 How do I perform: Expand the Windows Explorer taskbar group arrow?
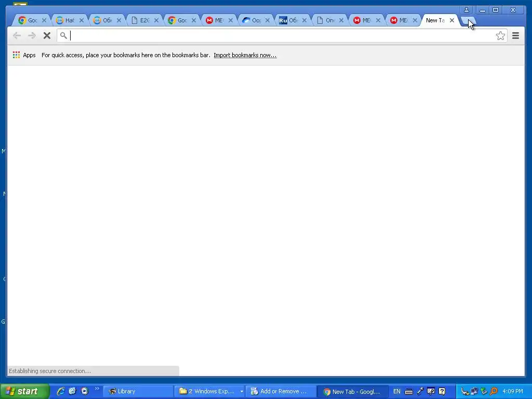tap(242, 392)
